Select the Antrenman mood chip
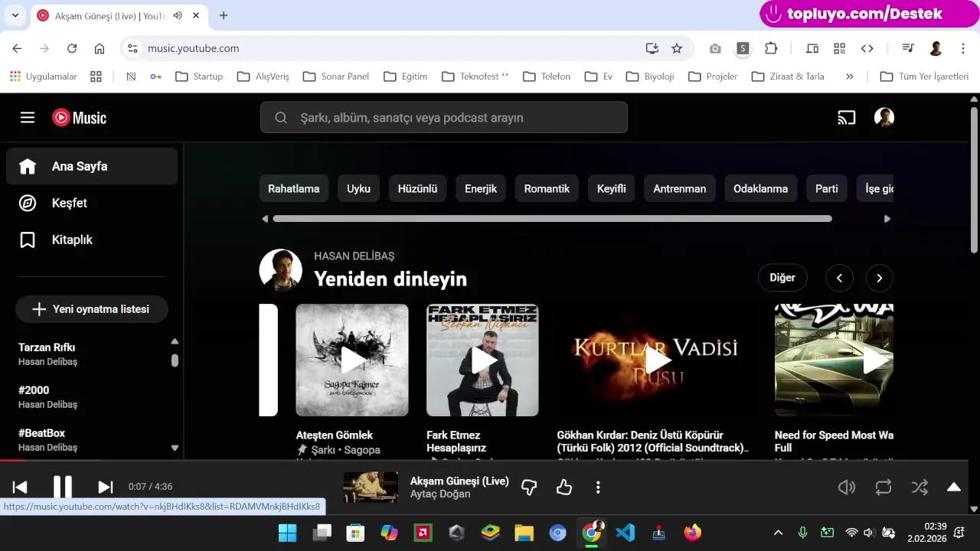980x551 pixels. pyautogui.click(x=680, y=188)
